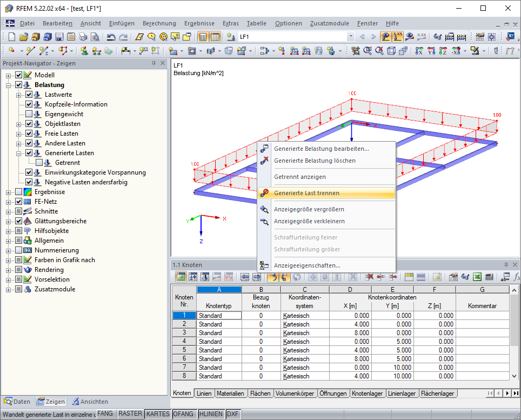Uncheck the FE-Netz checkbox
This screenshot has height=420, width=521.
point(18,202)
